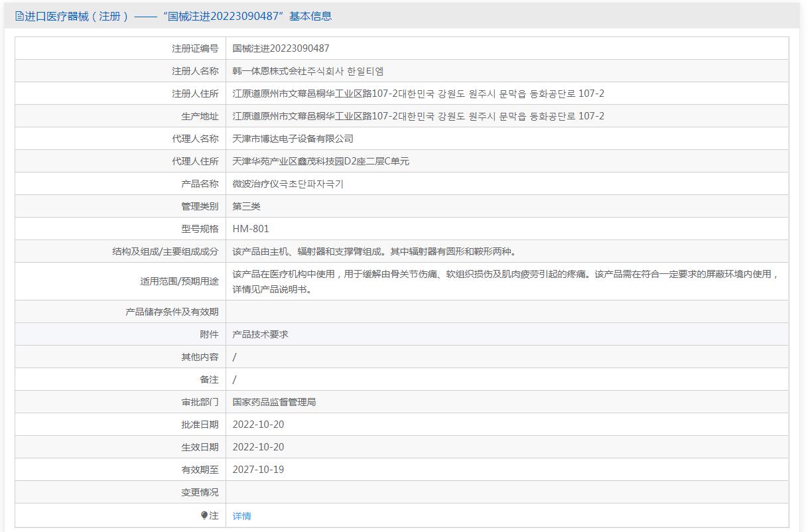This screenshot has height=532, width=810.
Task: Click the 批准日期 value 2022-10-20
Action: [258, 425]
